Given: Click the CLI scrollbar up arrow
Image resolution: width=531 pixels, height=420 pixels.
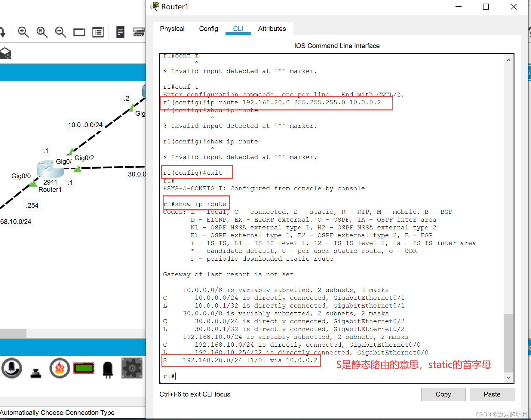Looking at the screenshot, I should click(508, 60).
